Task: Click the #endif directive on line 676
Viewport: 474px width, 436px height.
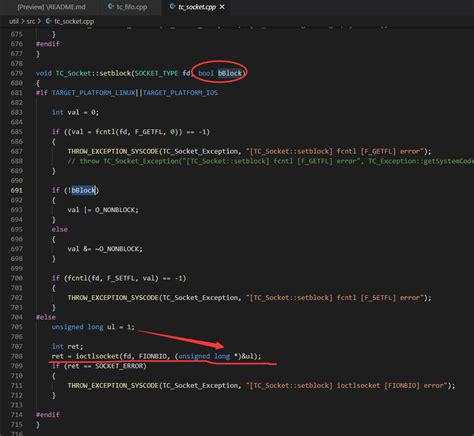Action: click(48, 44)
